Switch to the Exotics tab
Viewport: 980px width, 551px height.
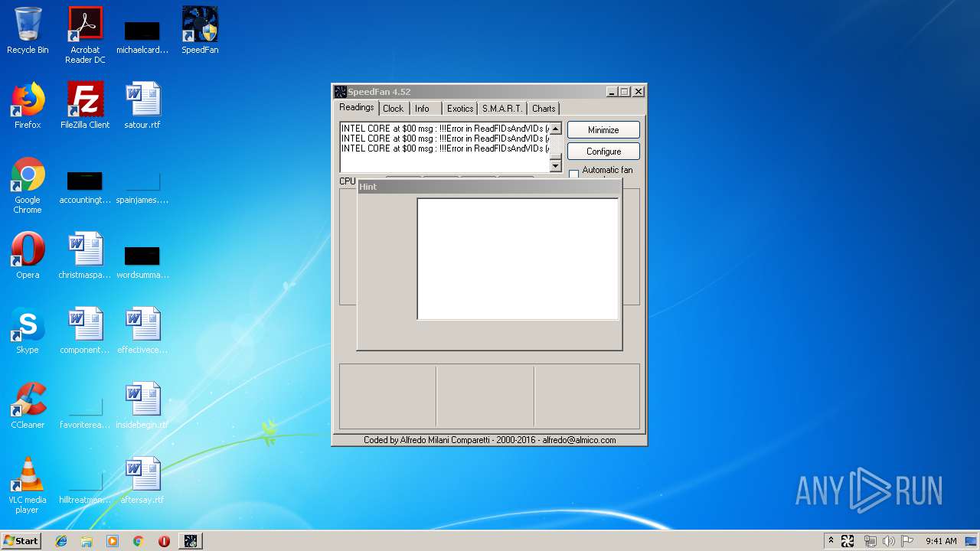(460, 109)
